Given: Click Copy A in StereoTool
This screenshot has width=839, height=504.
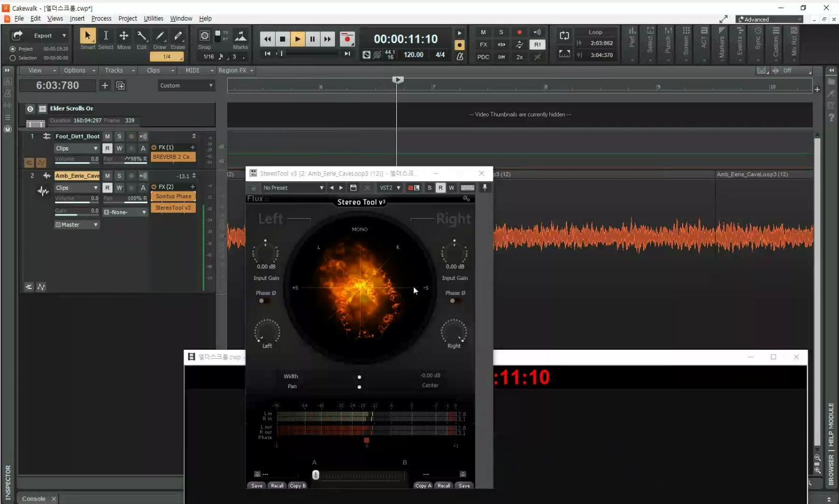Looking at the screenshot, I should tap(423, 486).
